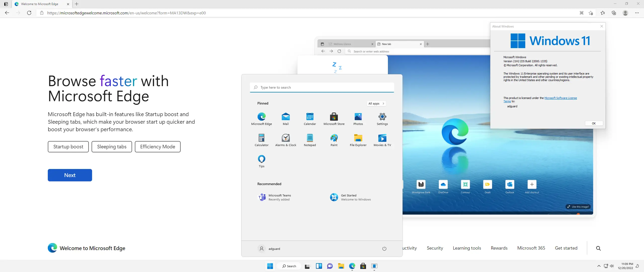This screenshot has width=644, height=272.
Task: Click the Edge profile avatar icon
Action: 625,13
